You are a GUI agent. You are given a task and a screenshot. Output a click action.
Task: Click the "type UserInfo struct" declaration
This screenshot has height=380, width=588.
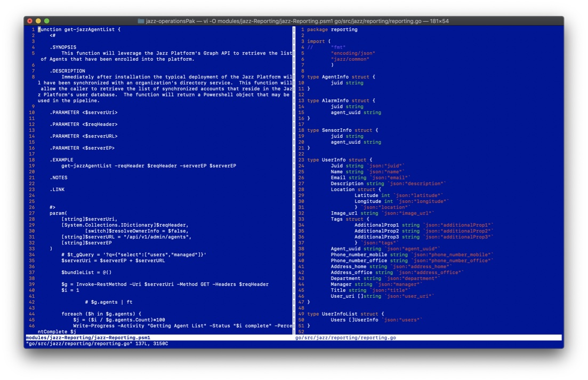[x=339, y=160]
